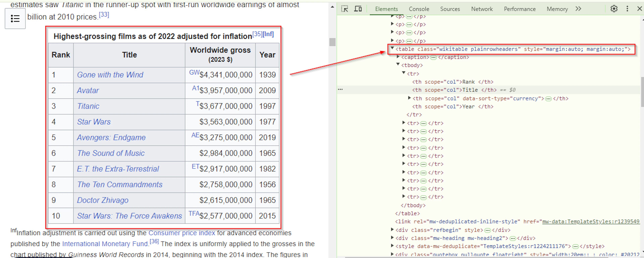The image size is (644, 258).
Task: Open the Star Wars link in row 4
Action: 94,122
